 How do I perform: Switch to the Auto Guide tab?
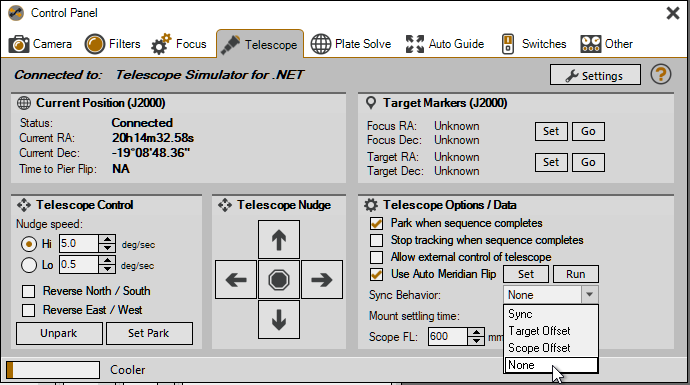pyautogui.click(x=444, y=44)
